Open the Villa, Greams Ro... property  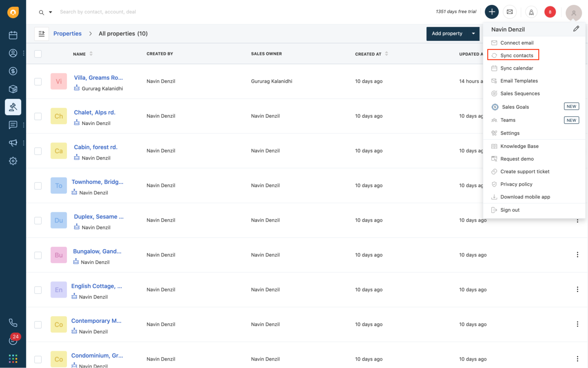point(98,77)
